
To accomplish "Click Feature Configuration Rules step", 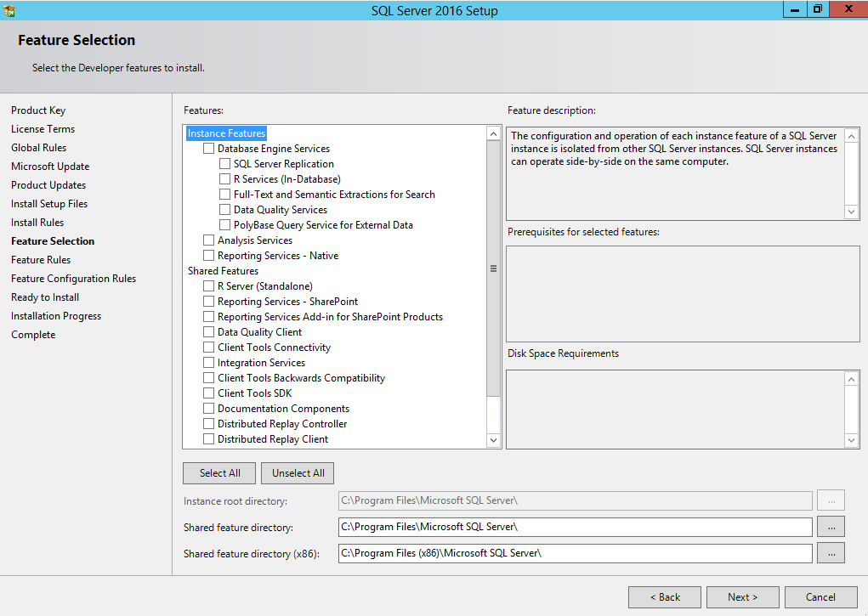I will [74, 279].
